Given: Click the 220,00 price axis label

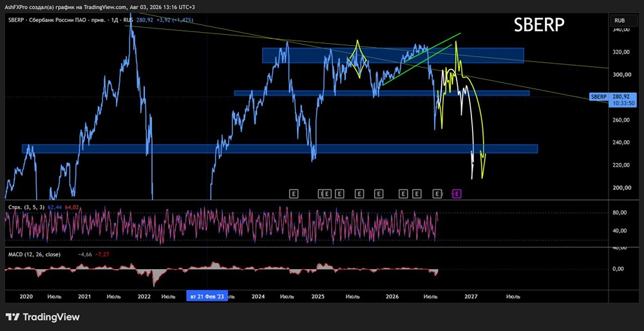Looking at the screenshot, I should coord(621,165).
